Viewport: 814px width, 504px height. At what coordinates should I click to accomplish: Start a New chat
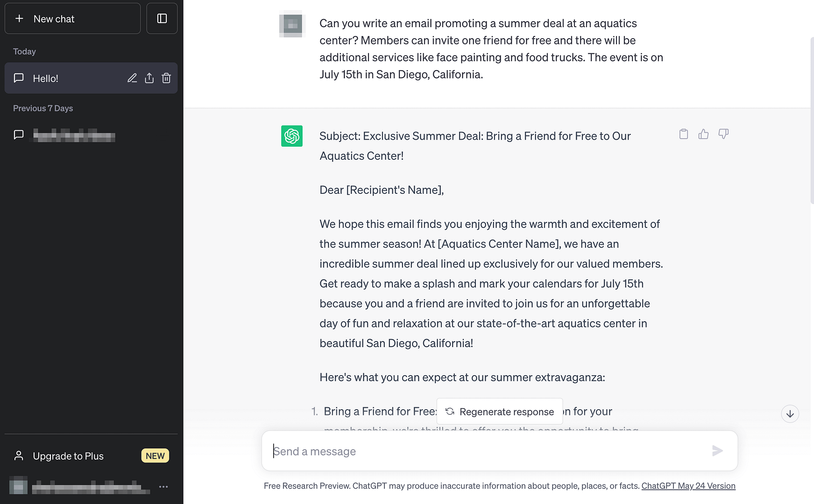[x=72, y=19]
